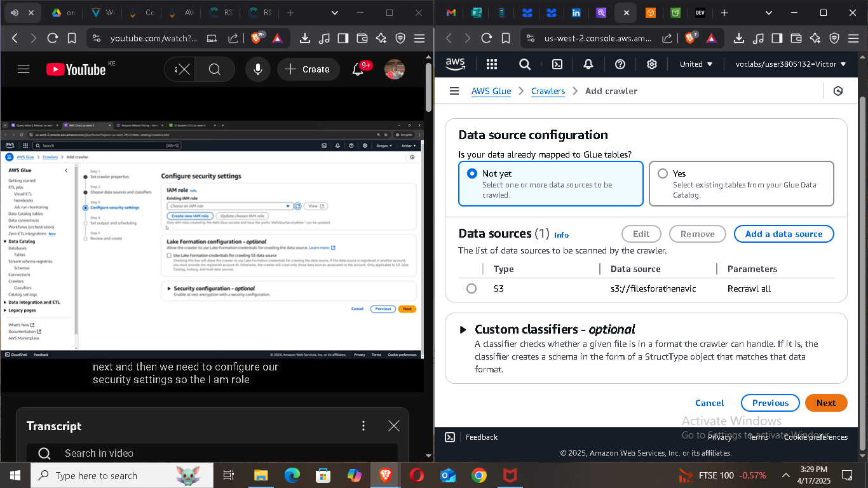This screenshot has height=488, width=868.
Task: Open tab search chevron in YouTube window
Action: (x=336, y=13)
